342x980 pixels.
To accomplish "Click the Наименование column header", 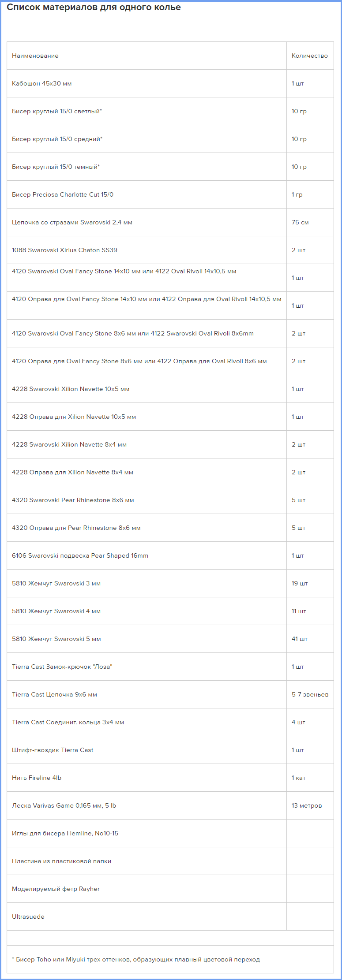I will click(35, 56).
